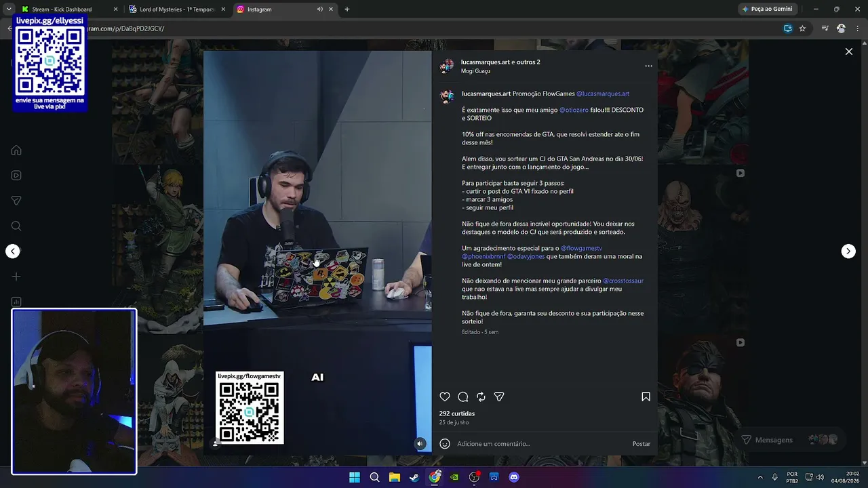Launch Steam from the taskbar
This screenshot has width=868, height=488.
coord(414,477)
